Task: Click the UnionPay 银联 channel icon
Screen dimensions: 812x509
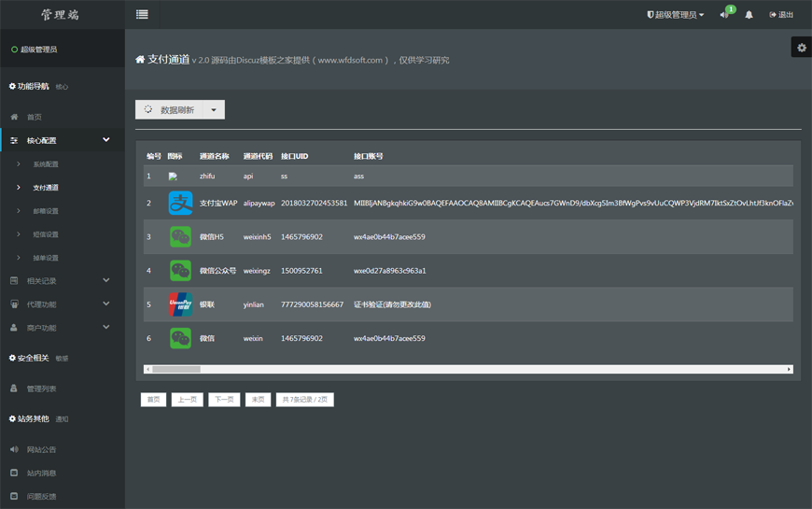Action: (180, 304)
